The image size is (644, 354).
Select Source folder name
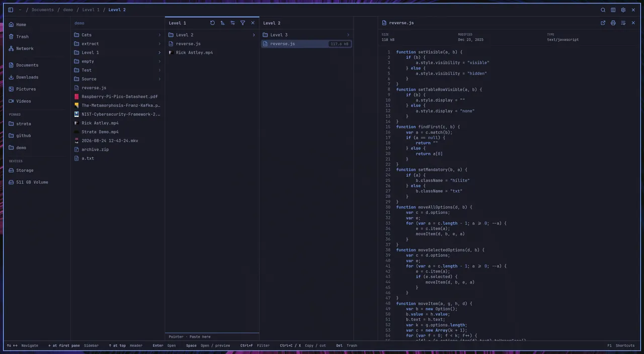click(x=89, y=79)
